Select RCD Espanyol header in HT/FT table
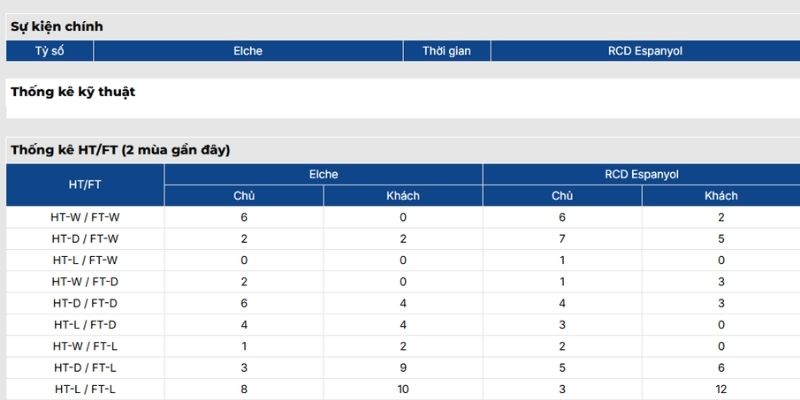This screenshot has height=400, width=800. (642, 174)
